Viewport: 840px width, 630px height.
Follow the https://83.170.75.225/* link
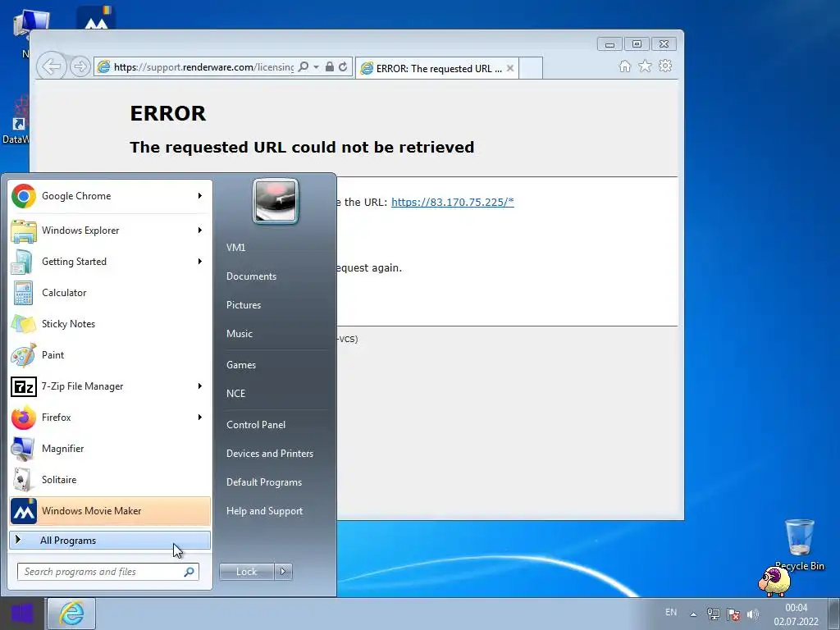(453, 202)
